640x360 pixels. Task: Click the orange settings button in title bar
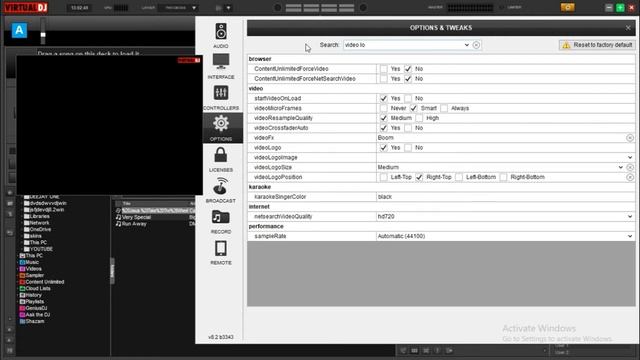567,7
